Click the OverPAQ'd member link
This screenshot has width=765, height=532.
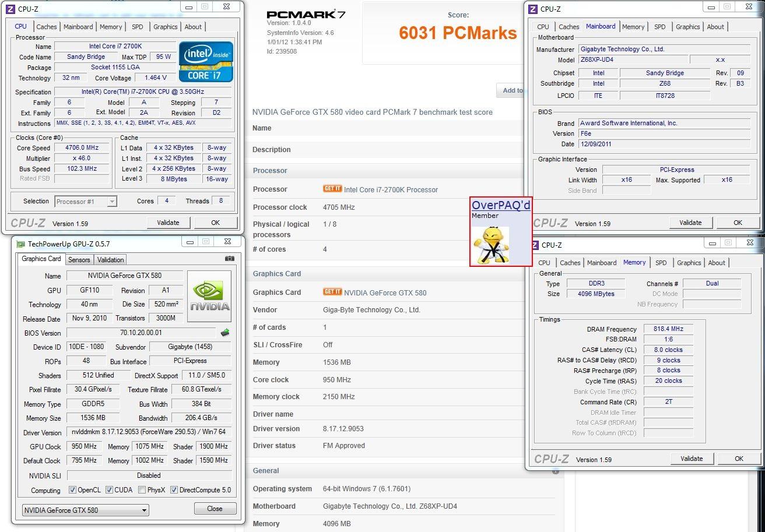501,205
